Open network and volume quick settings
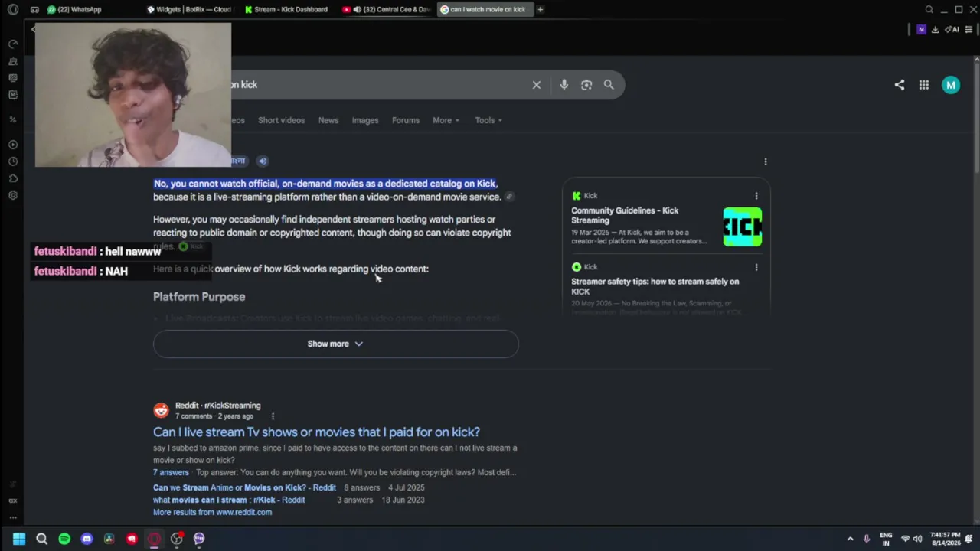The width and height of the screenshot is (980, 551). point(911,539)
